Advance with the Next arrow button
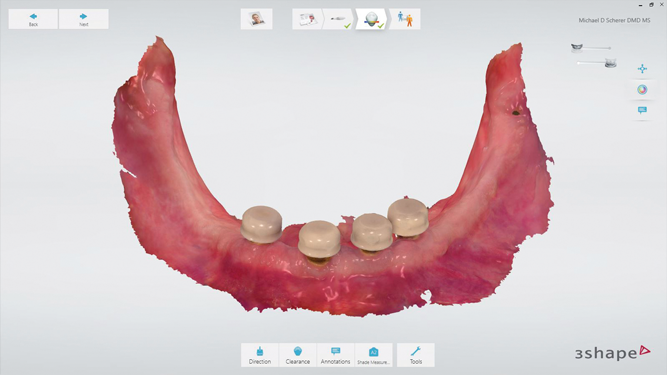 pos(83,19)
